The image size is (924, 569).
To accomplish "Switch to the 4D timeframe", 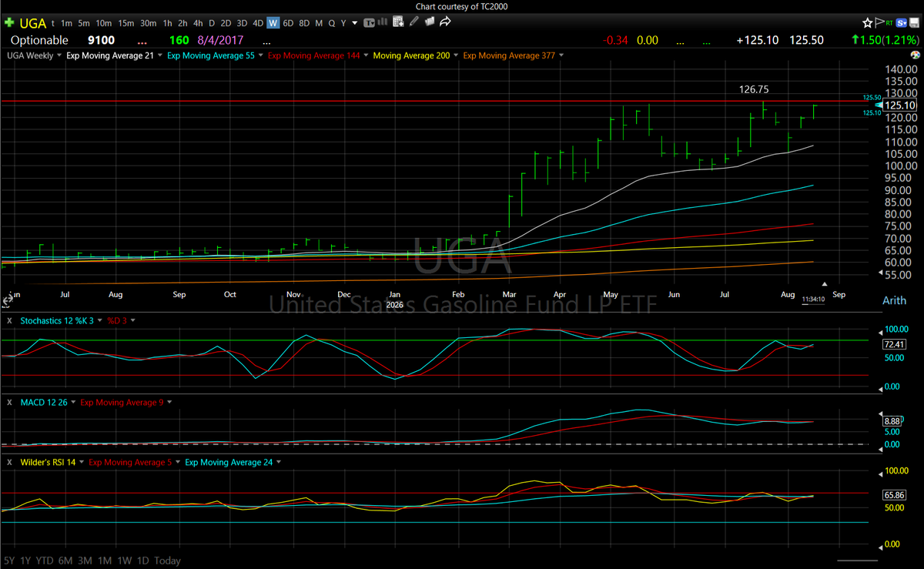I will 257,23.
